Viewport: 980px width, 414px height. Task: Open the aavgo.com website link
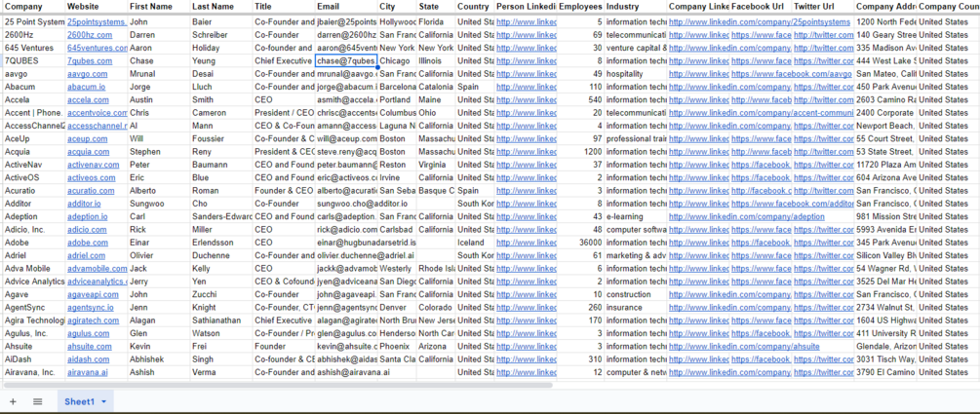click(x=88, y=74)
